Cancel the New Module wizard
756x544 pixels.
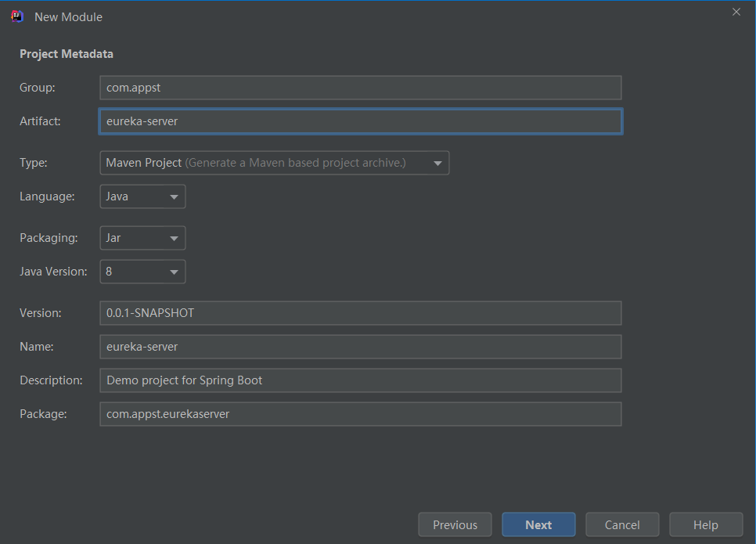point(622,524)
